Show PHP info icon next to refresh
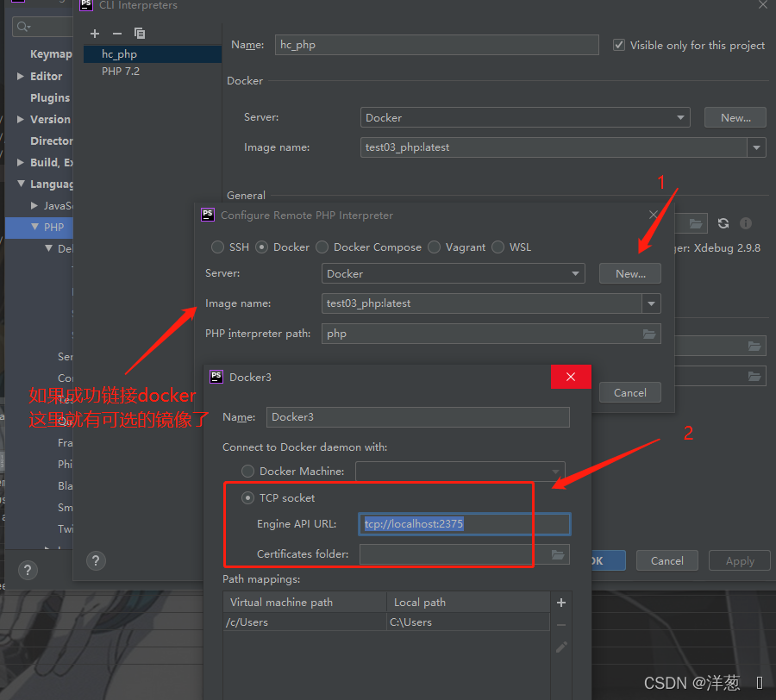This screenshot has width=776, height=700. (x=745, y=223)
